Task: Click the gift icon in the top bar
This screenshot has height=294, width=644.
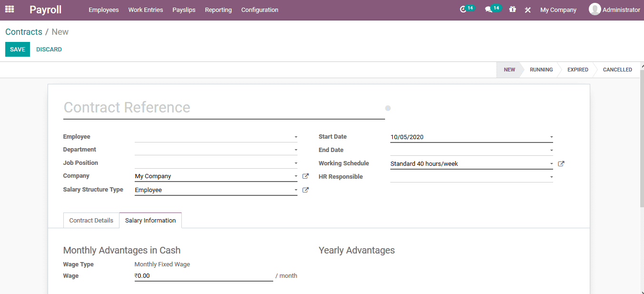Action: [x=512, y=10]
